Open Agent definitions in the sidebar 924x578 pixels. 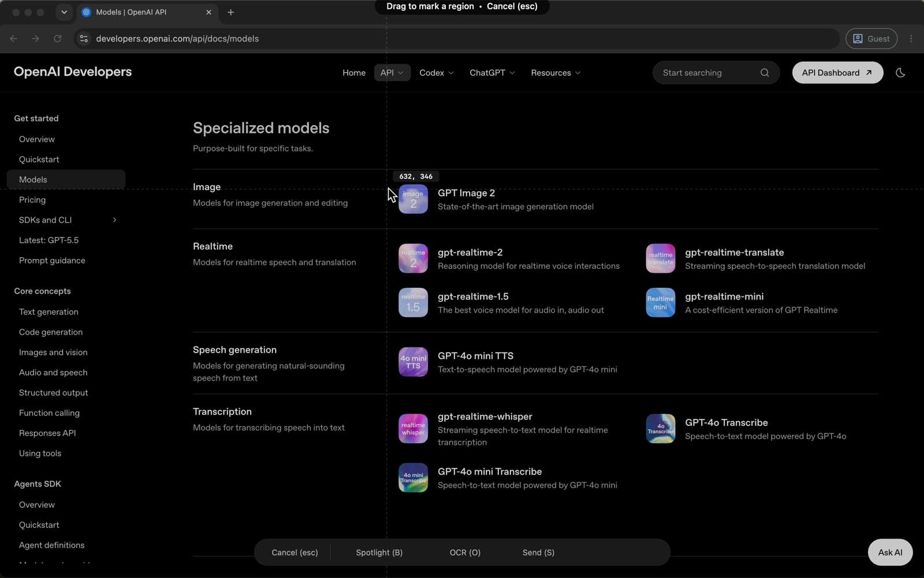[51, 545]
